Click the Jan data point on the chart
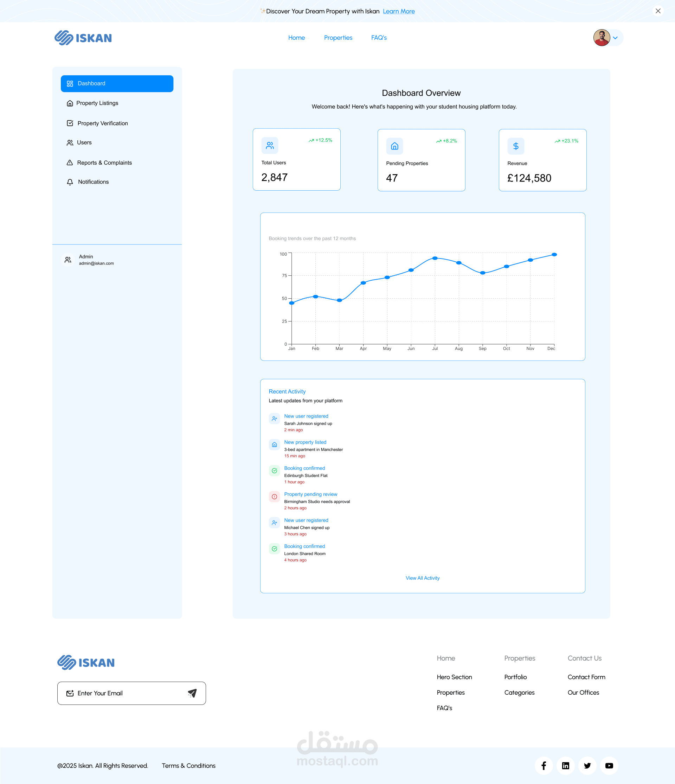 (x=291, y=303)
